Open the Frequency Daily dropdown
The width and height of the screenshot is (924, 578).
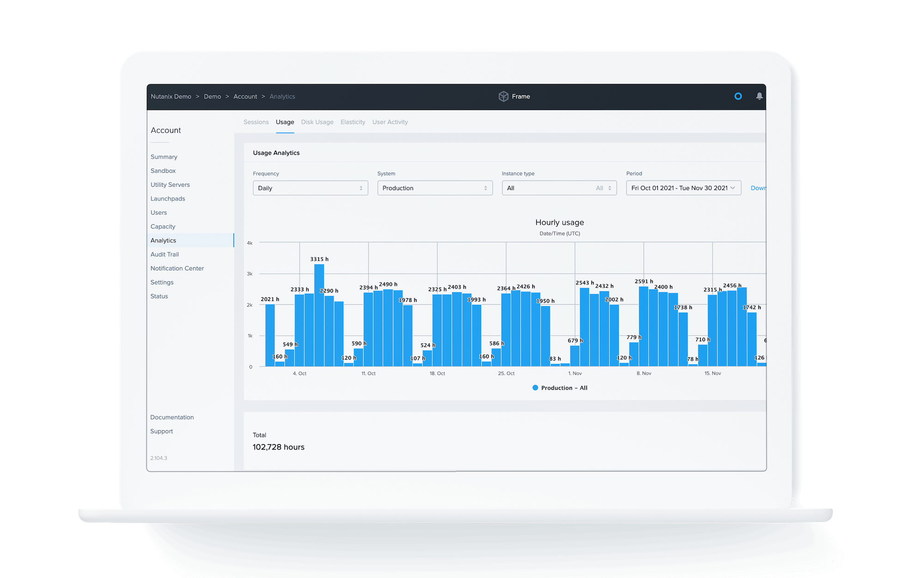tap(310, 188)
